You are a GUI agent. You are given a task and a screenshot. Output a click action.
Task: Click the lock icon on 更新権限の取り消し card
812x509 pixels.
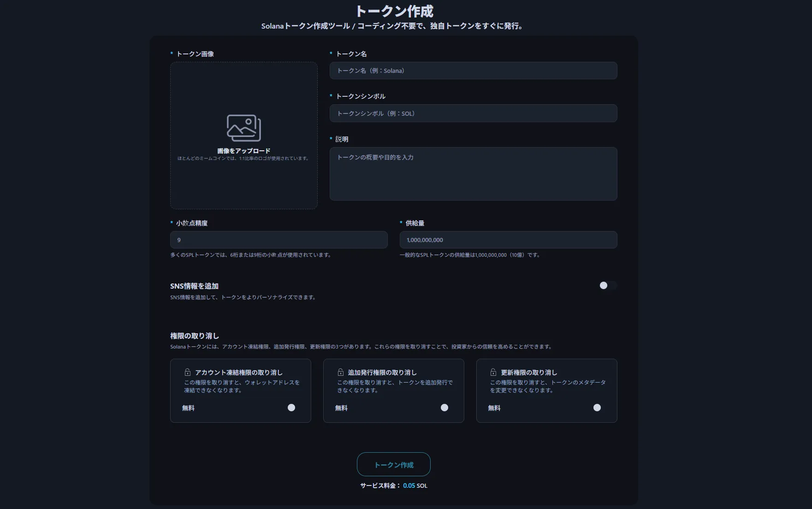point(493,372)
